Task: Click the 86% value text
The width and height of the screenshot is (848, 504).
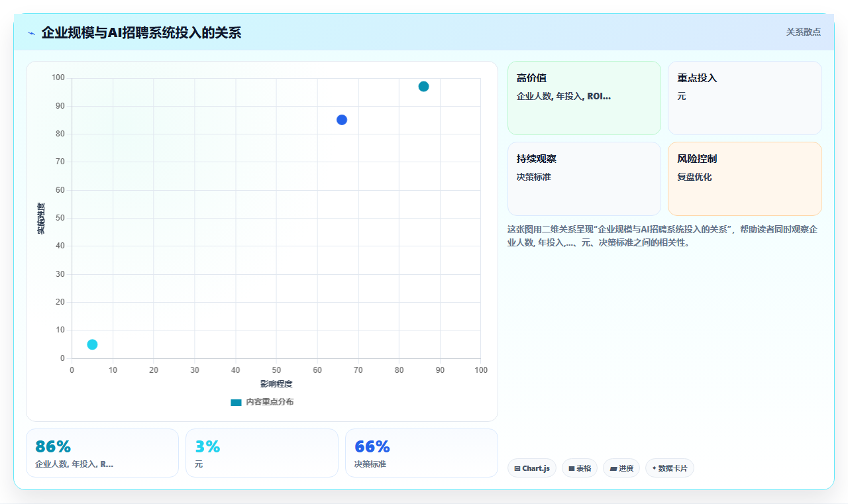Action: coord(53,446)
